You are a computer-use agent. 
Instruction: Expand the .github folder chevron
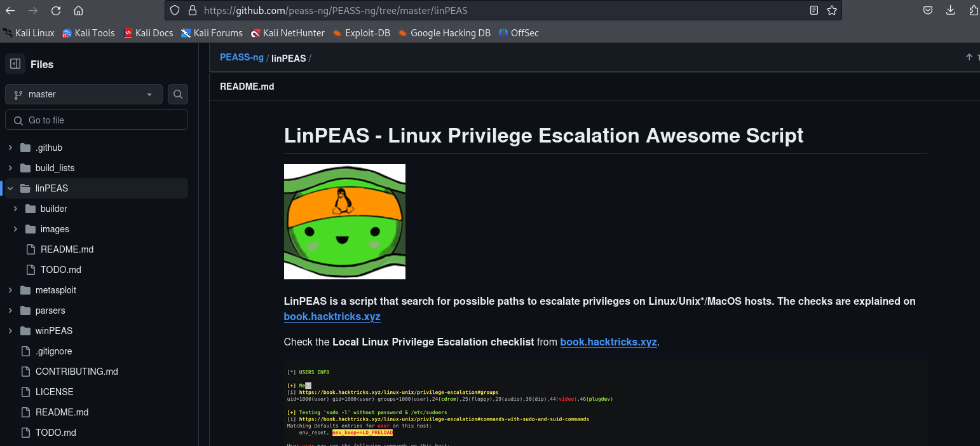pos(10,148)
